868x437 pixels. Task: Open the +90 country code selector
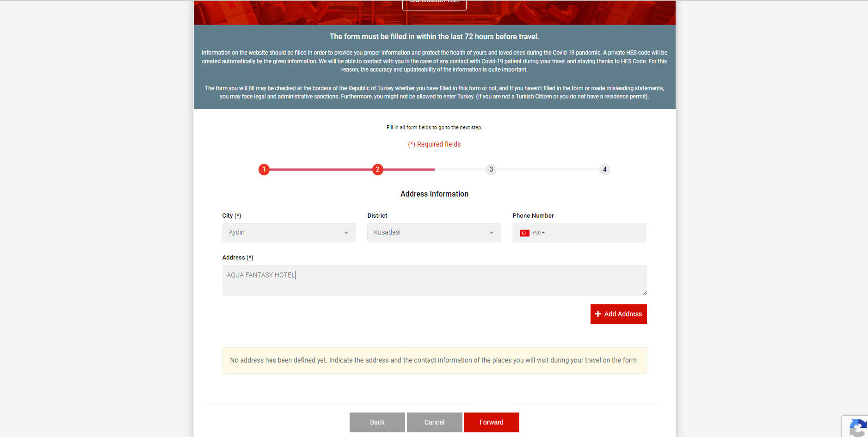click(538, 233)
